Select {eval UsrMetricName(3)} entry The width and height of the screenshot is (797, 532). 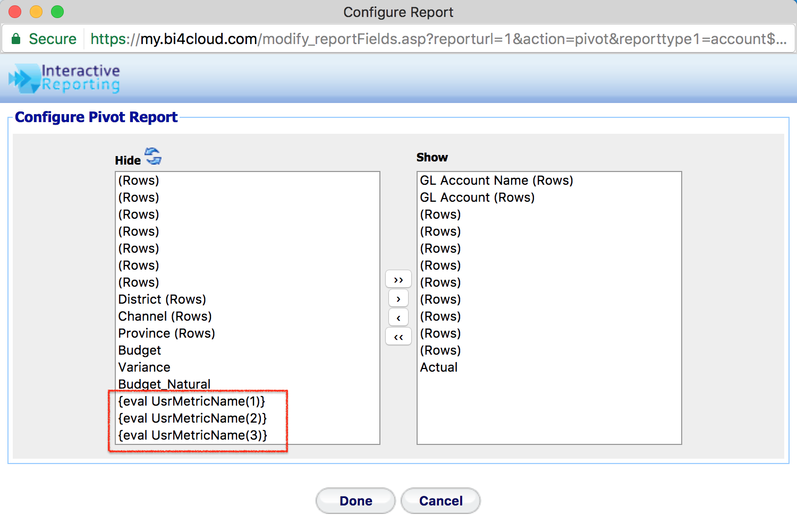[x=248, y=435]
